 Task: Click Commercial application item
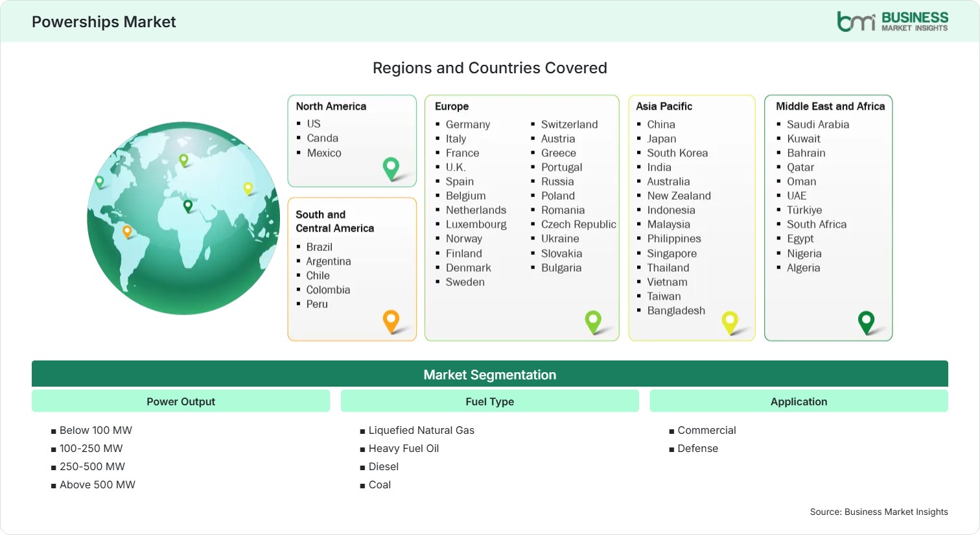coord(707,430)
